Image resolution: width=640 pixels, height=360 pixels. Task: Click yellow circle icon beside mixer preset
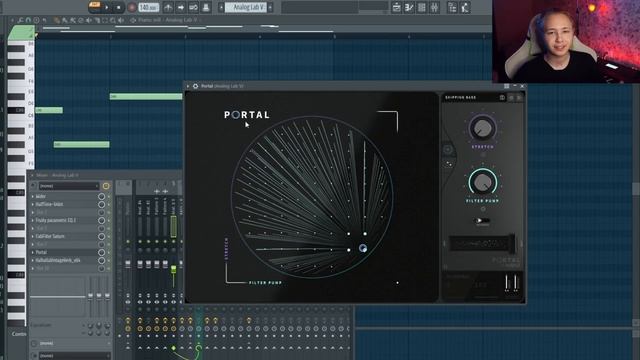[x=106, y=186]
